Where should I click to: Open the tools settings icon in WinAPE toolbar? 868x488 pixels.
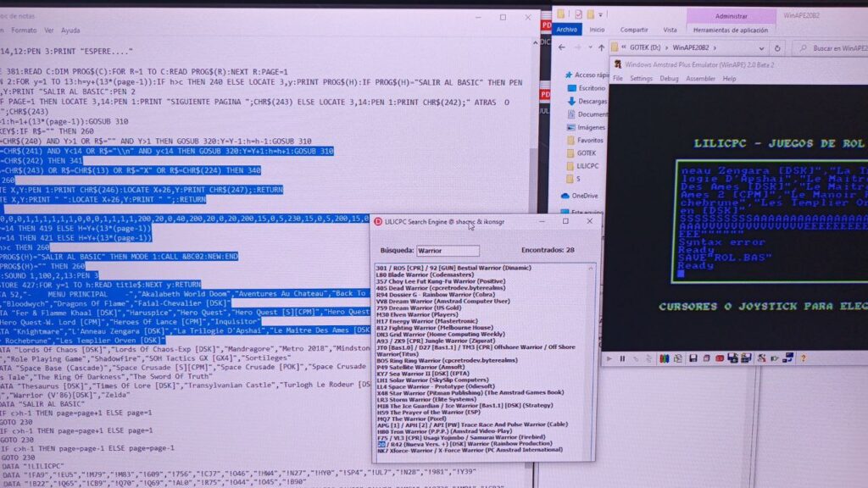point(762,358)
